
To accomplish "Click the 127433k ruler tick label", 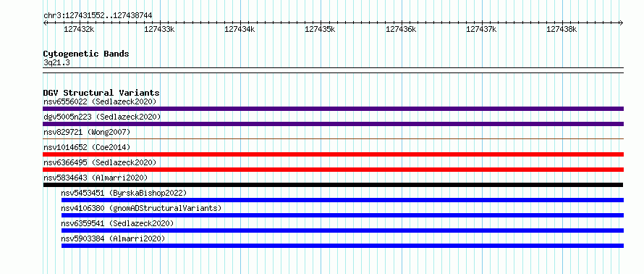I will [x=159, y=30].
